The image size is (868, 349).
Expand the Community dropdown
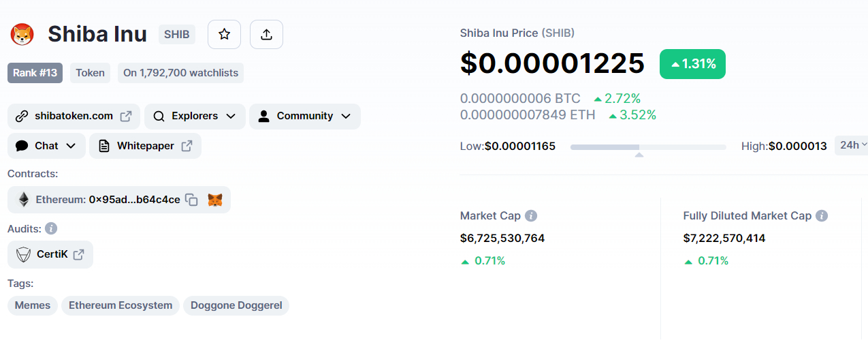point(305,116)
